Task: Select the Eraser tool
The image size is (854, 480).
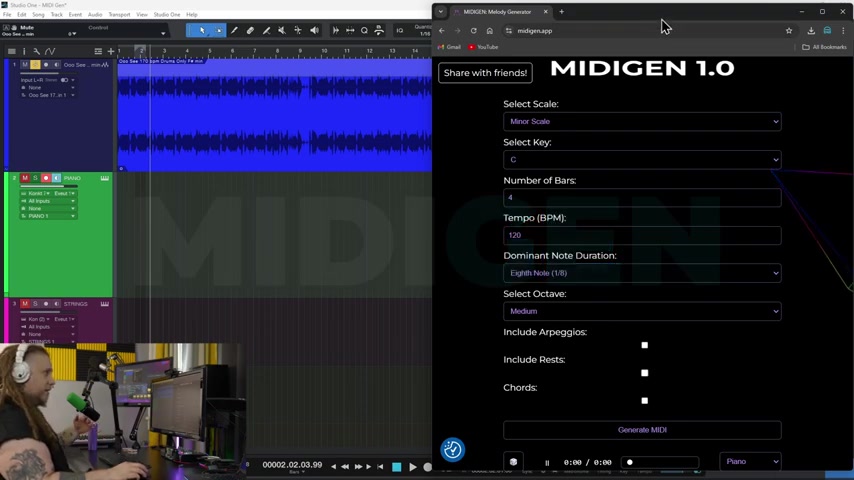Action: (250, 31)
